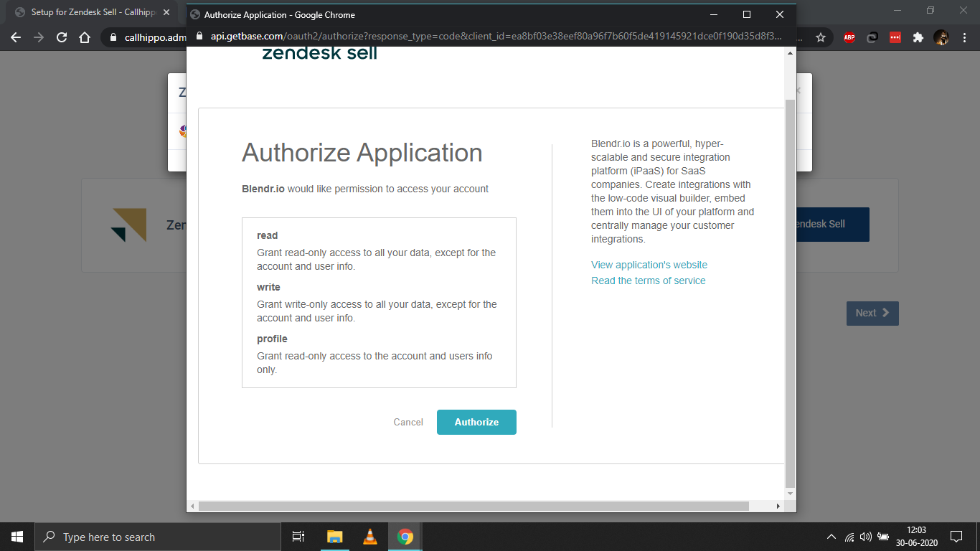Bookmark this page with the star icon

coord(821,37)
